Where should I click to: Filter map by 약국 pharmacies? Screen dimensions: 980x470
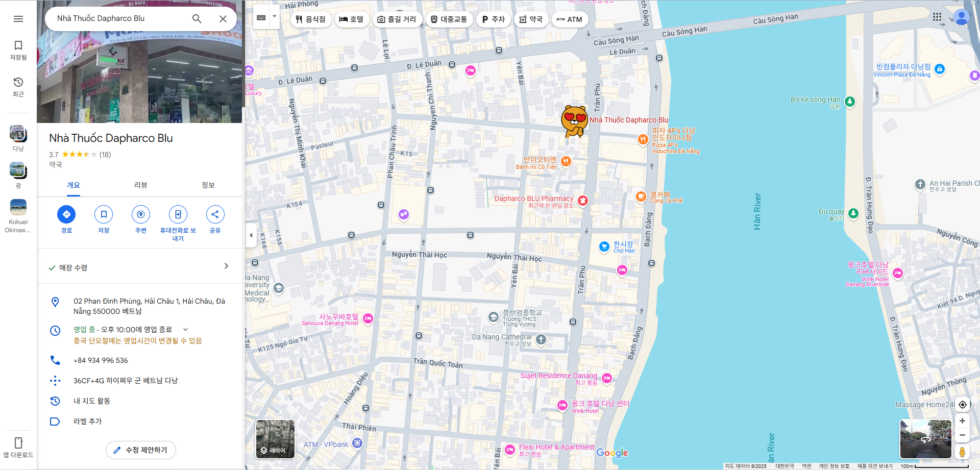(531, 19)
